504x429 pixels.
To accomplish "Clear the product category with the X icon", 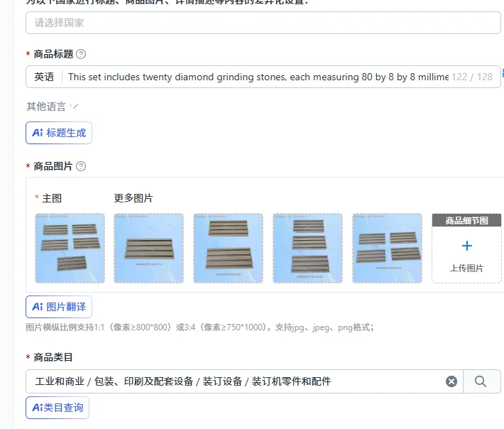I will point(451,381).
